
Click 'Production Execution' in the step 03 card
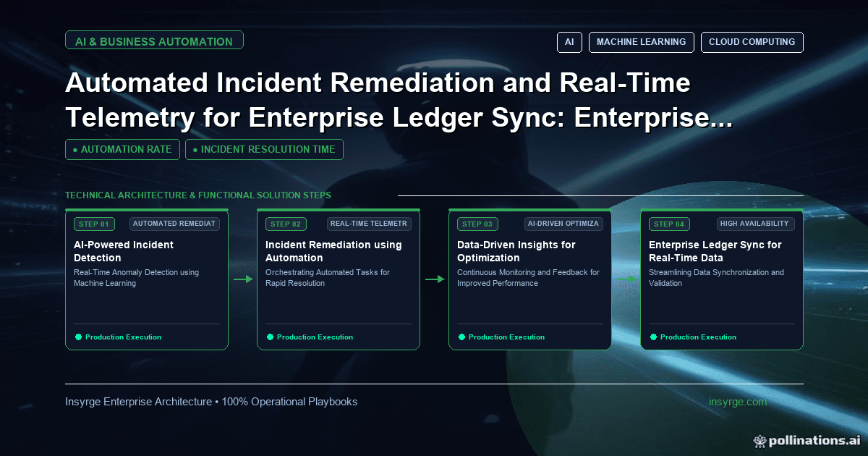pos(506,337)
